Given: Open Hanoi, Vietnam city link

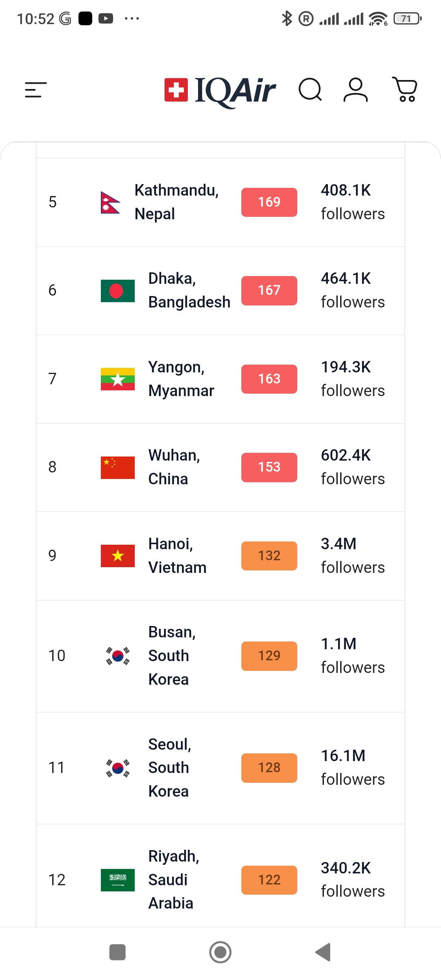Looking at the screenshot, I should [177, 556].
